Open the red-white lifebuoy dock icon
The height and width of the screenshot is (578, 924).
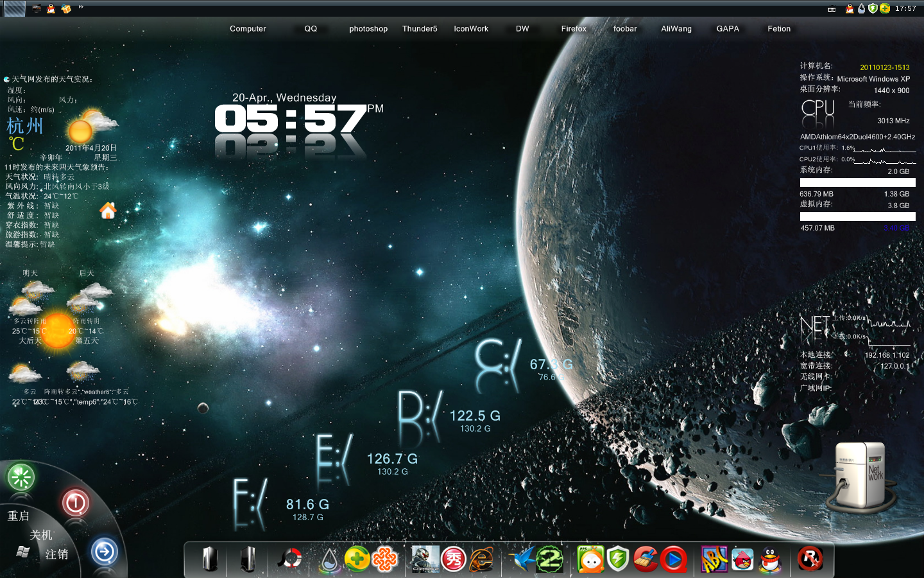(x=290, y=559)
